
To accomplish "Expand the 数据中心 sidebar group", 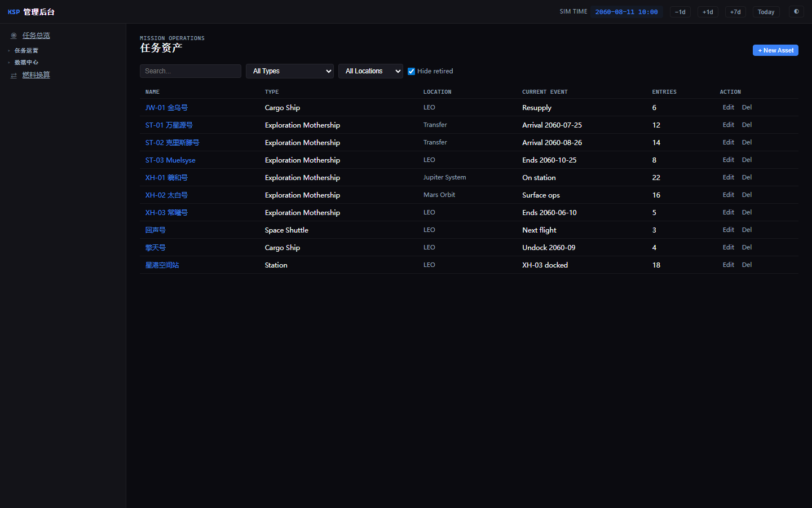I will (x=26, y=63).
